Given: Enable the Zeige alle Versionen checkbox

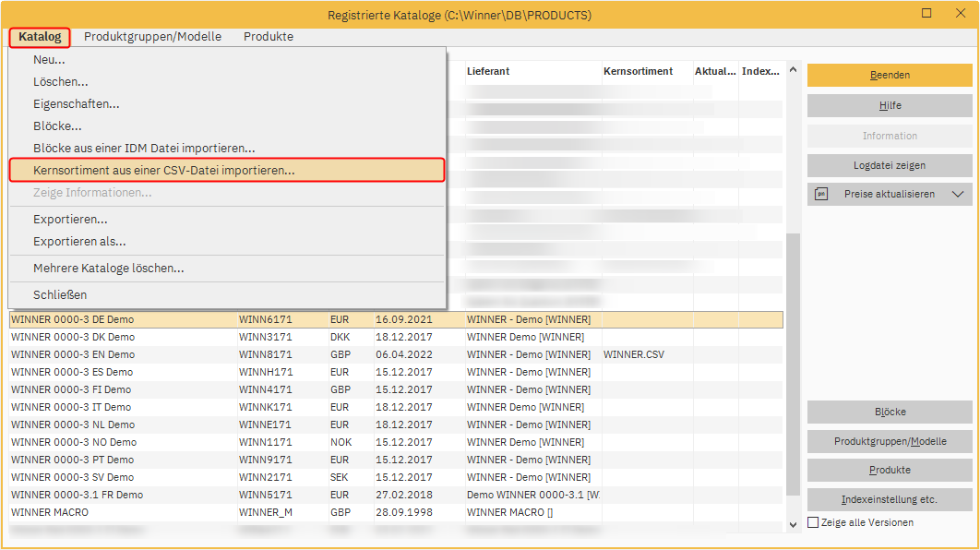Looking at the screenshot, I should (x=813, y=522).
